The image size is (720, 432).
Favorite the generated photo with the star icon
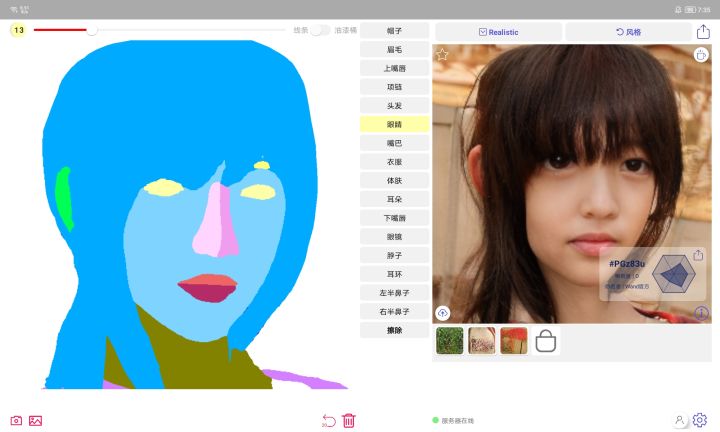[442, 55]
